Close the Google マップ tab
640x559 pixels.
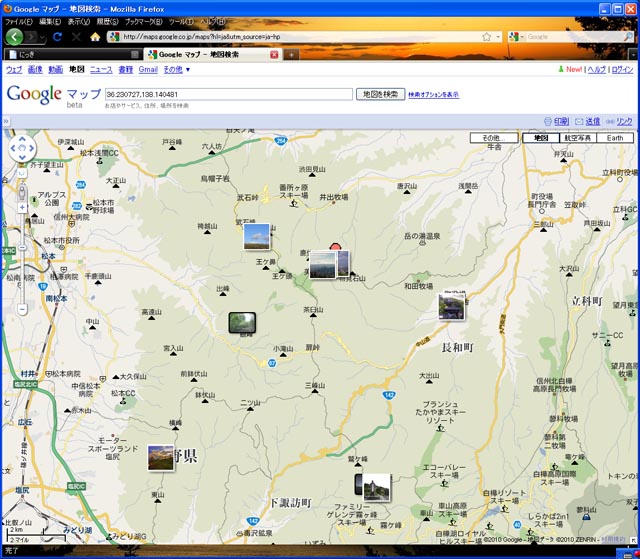coord(274,54)
